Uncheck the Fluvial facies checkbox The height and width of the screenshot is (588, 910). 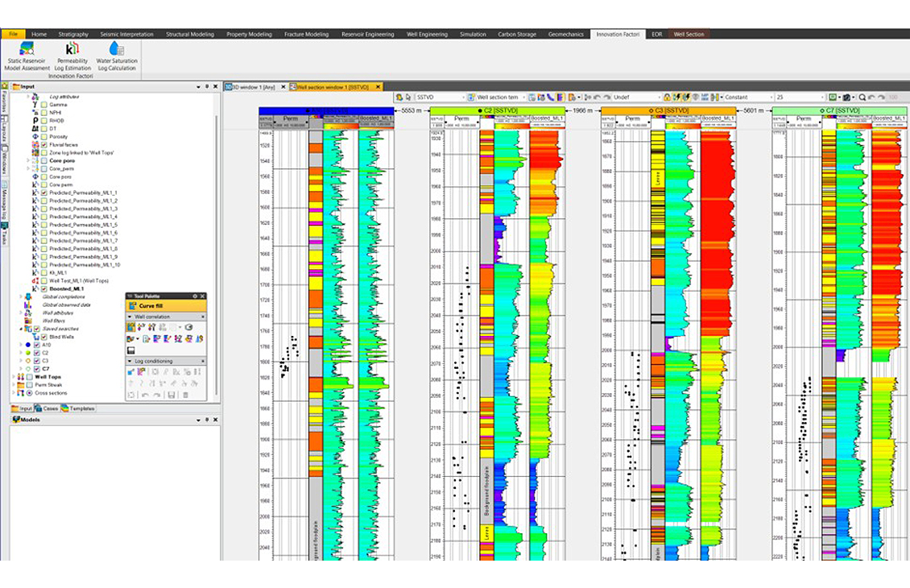point(44,145)
